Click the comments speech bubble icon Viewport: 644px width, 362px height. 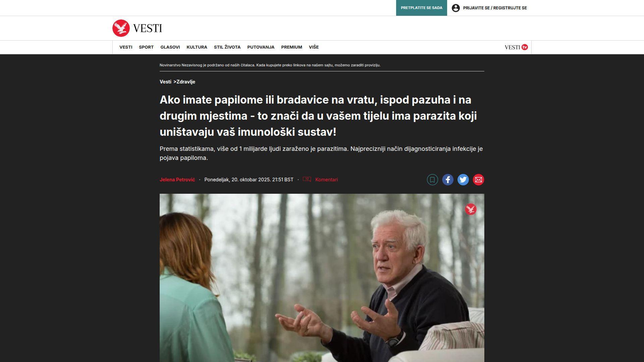307,179
